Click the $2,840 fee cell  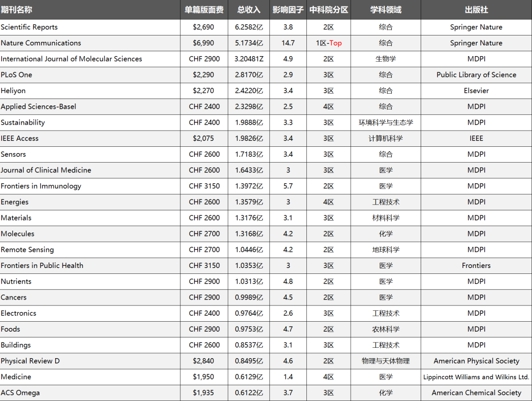[203, 361]
